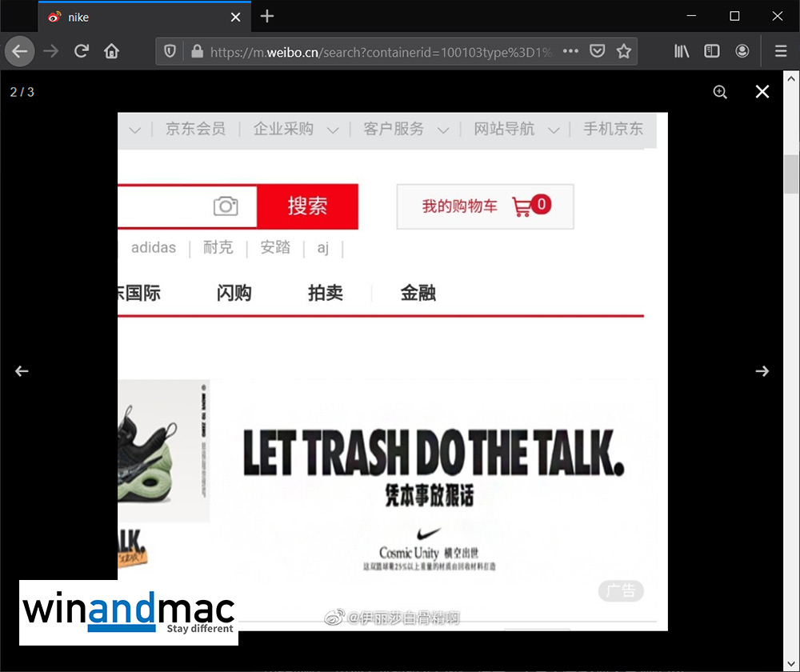Save page to Pocket
Viewport: 800px width, 672px height.
coord(597,51)
